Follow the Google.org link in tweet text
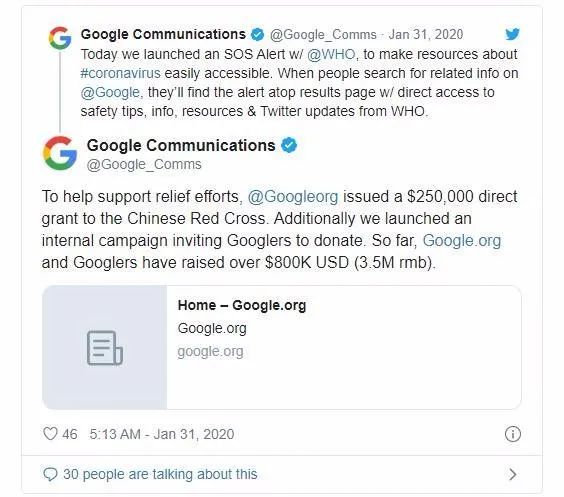This screenshot has height=497, width=564. [x=461, y=241]
